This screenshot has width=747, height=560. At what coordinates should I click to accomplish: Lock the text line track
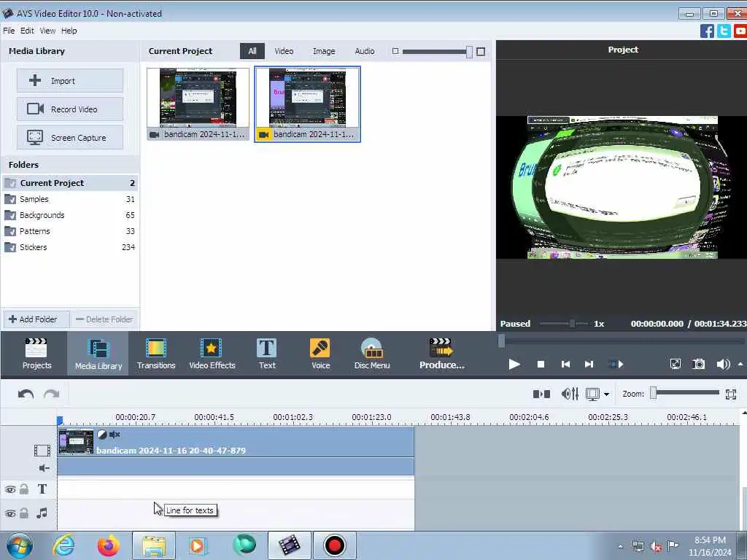coord(24,489)
